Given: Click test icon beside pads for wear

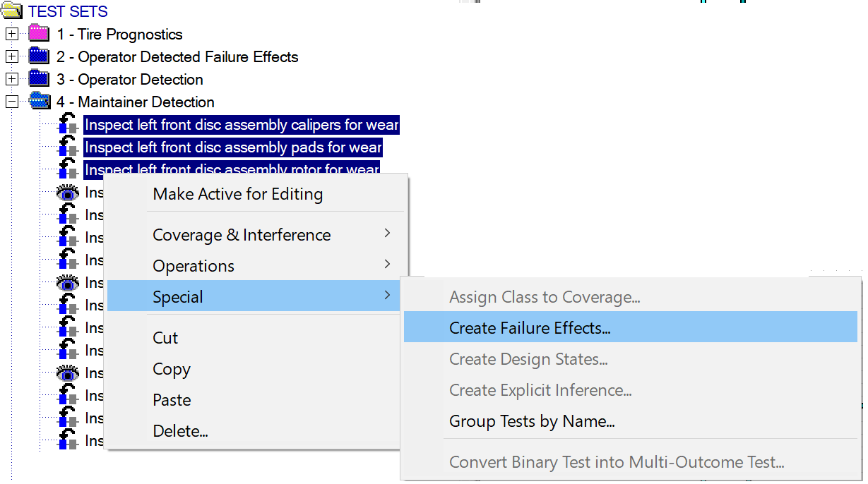Looking at the screenshot, I should coord(67,147).
